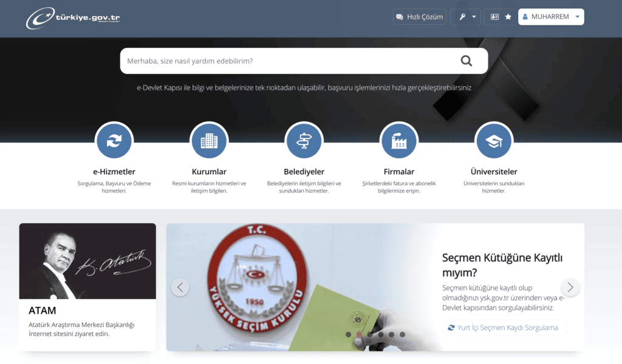Click the 'Seçmen Kütüğüne Kayıtlı mıyım?' slide heading
The height and width of the screenshot is (364, 622).
tap(502, 265)
